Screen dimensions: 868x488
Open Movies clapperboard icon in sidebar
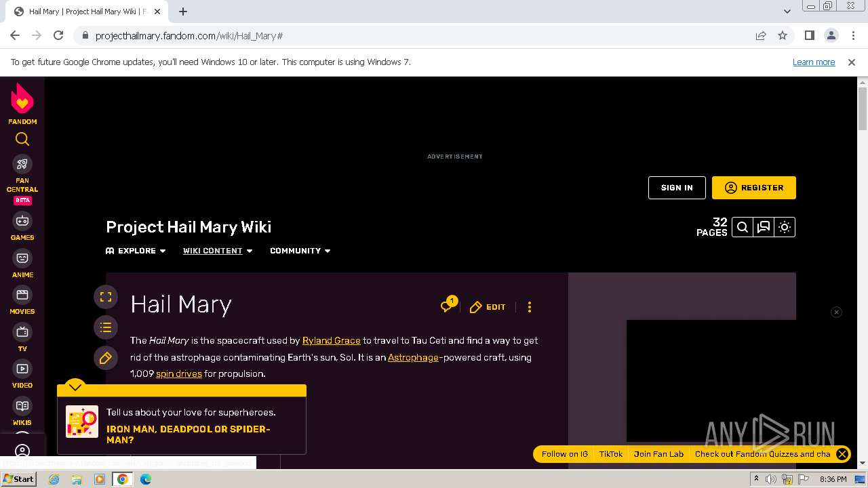(x=22, y=295)
